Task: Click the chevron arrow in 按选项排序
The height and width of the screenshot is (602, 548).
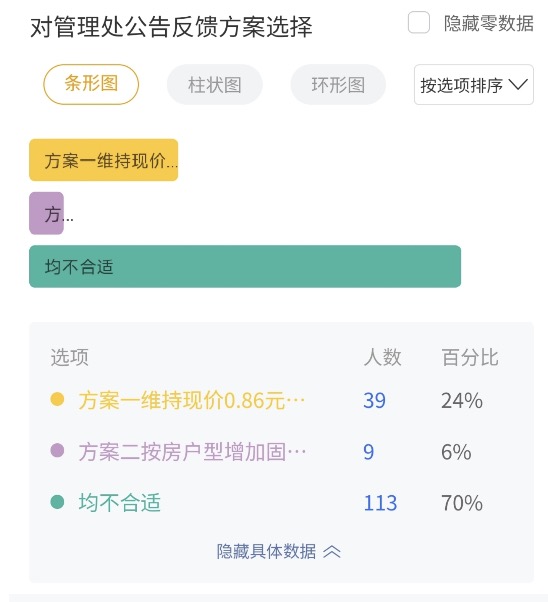Action: tap(518, 84)
